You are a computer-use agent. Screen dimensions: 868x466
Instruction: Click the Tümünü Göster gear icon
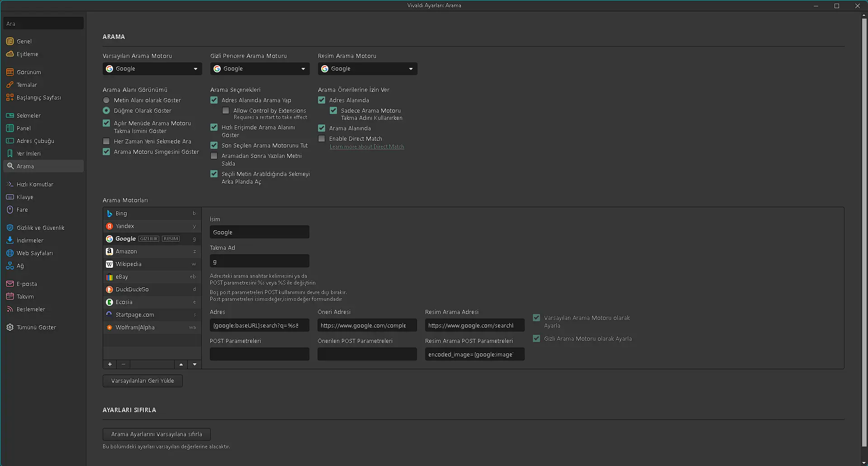pyautogui.click(x=10, y=327)
